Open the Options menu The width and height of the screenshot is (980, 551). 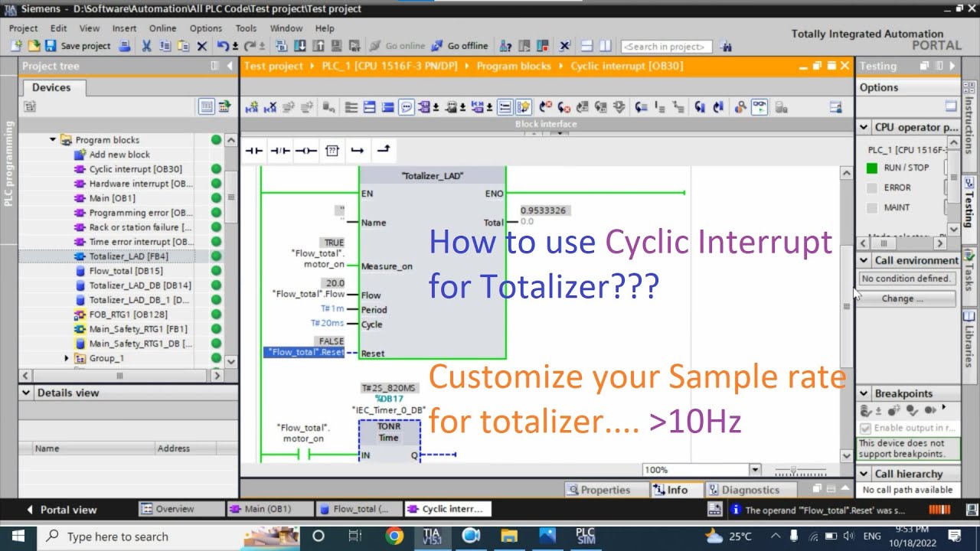206,28
